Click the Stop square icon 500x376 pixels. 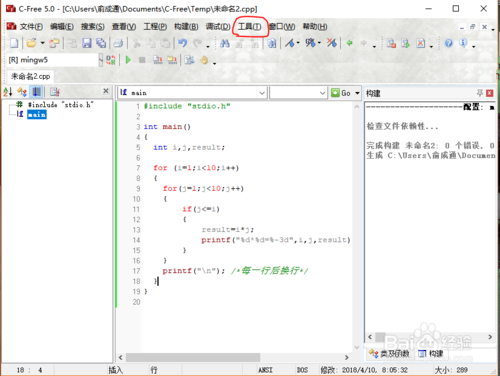(142, 60)
